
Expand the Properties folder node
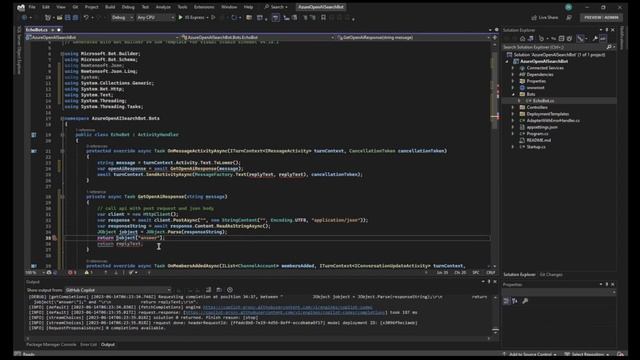pyautogui.click(x=513, y=81)
